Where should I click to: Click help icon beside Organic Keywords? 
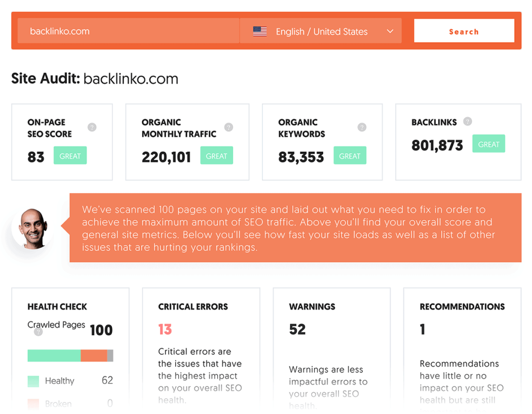pyautogui.click(x=362, y=127)
